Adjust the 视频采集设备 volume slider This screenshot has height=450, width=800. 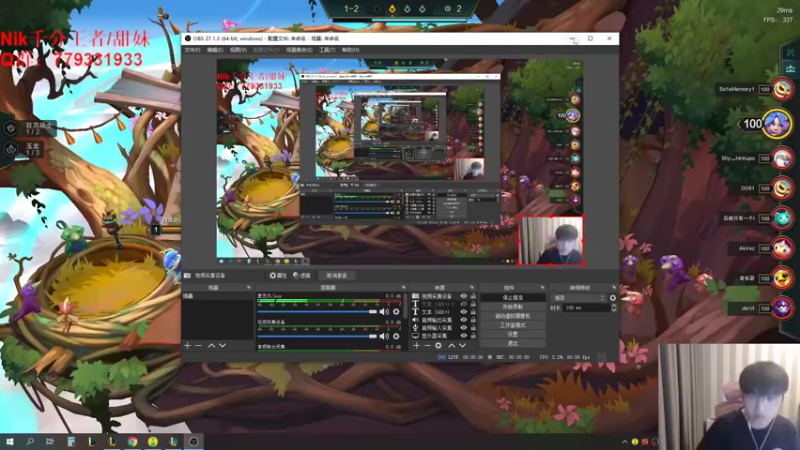(x=317, y=336)
